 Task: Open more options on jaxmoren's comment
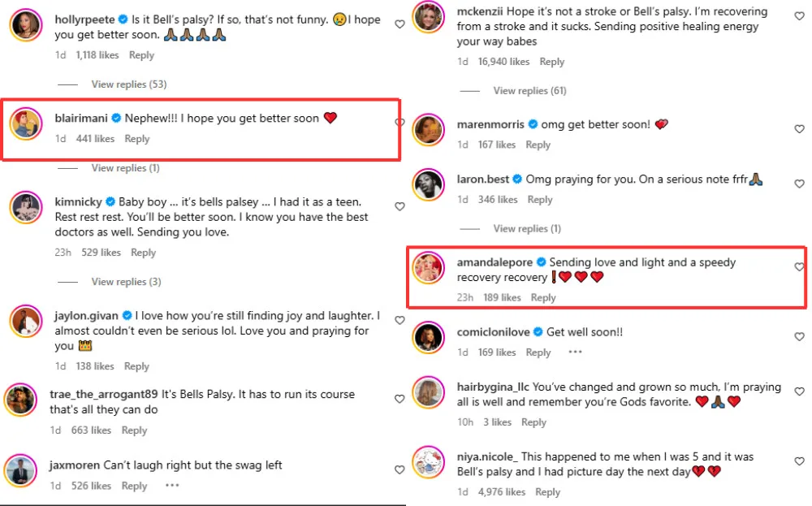click(171, 486)
